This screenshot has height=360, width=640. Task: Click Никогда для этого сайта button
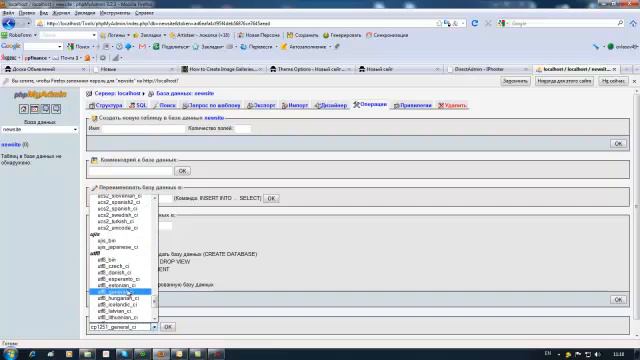[x=564, y=81]
